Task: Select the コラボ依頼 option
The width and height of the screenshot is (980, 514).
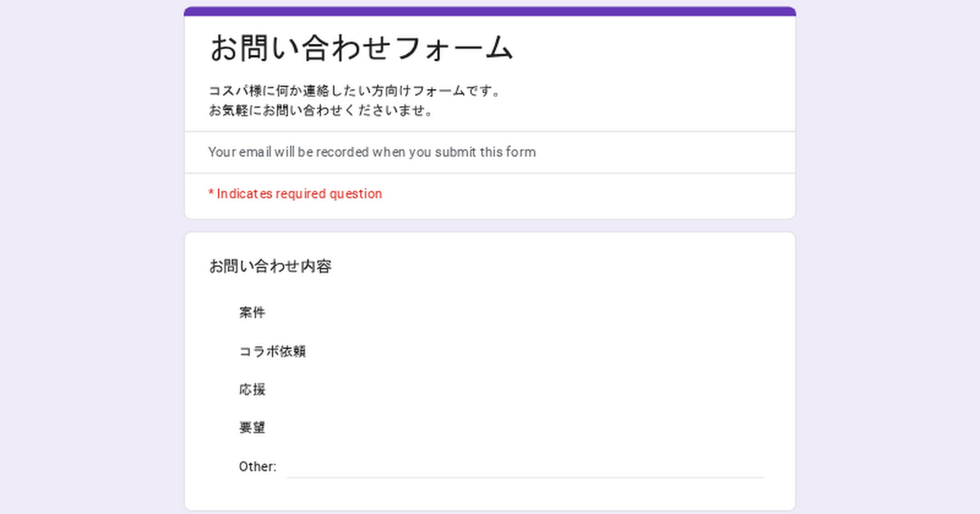Action: [x=272, y=352]
